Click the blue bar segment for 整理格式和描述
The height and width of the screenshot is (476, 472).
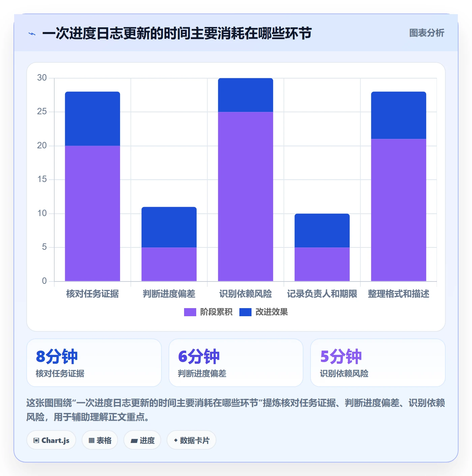pyautogui.click(x=399, y=115)
